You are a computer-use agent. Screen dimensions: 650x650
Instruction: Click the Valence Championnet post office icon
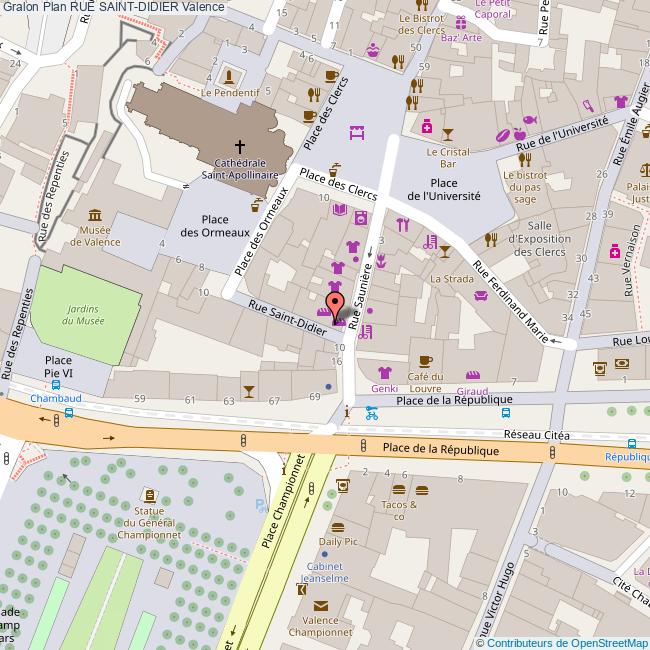click(x=320, y=605)
